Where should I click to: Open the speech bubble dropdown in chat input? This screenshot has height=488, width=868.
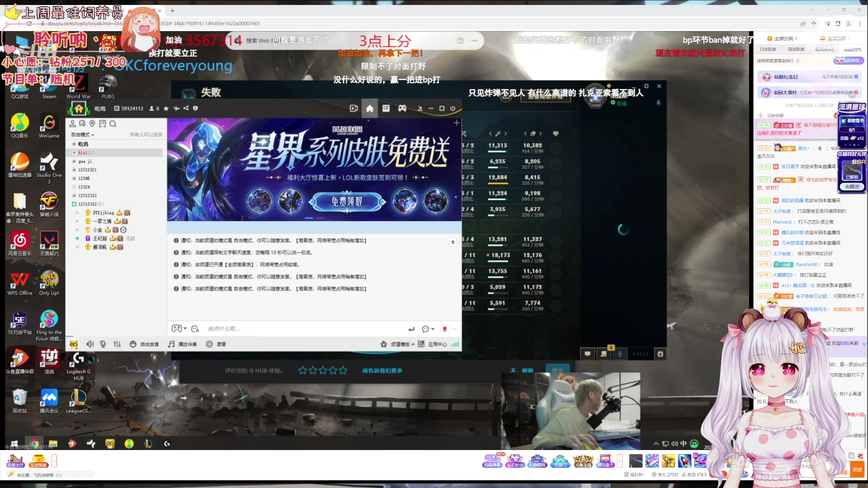[x=428, y=329]
